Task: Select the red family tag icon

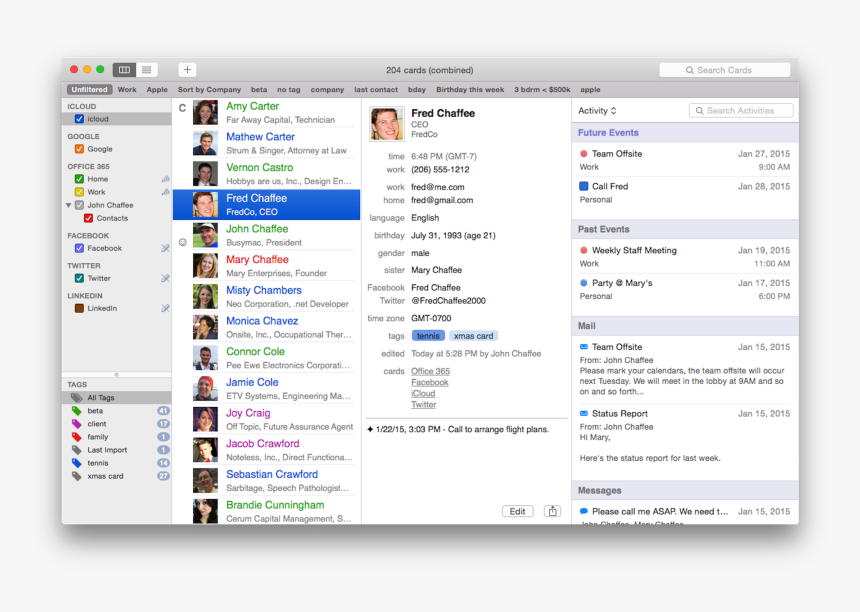Action: [x=77, y=437]
